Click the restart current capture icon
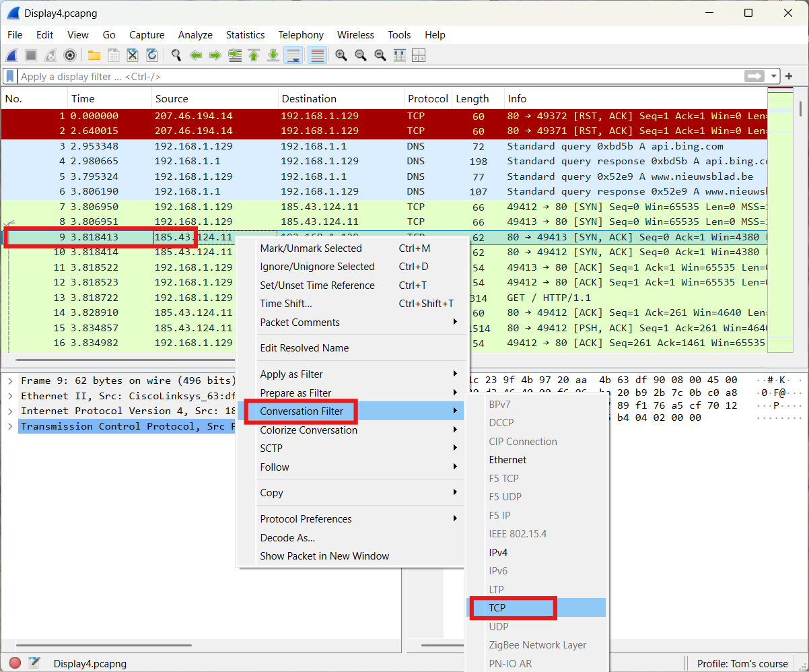Screen dimensions: 809x672 [x=50, y=55]
